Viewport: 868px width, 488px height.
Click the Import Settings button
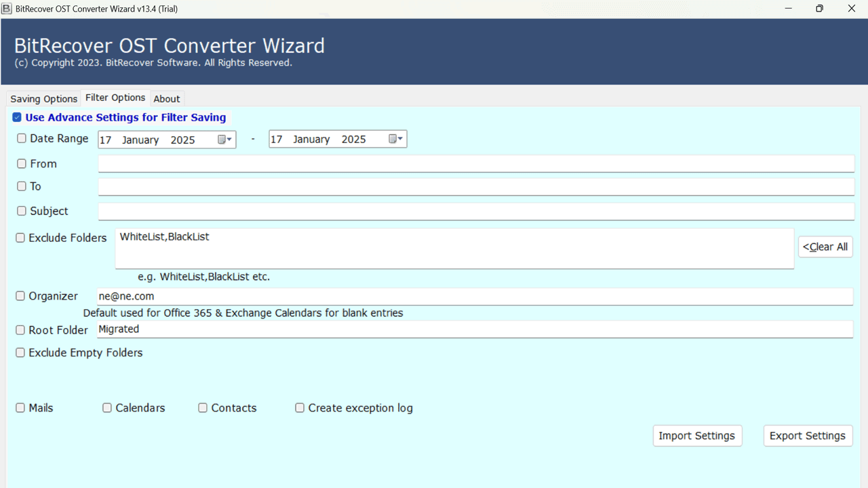697,436
